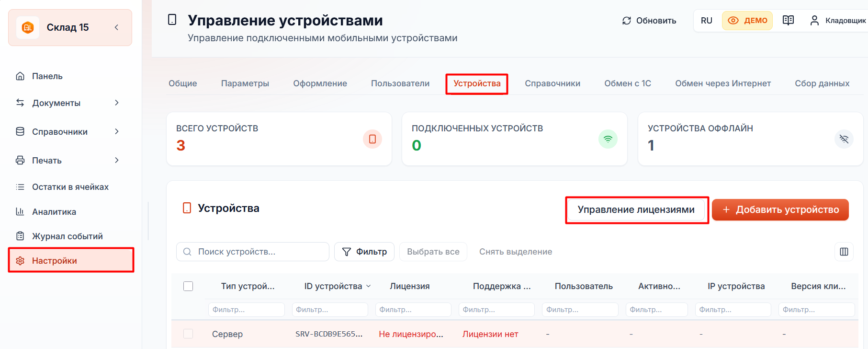The height and width of the screenshot is (349, 868).
Task: Expand the sidebar Справочники chevron
Action: 117,131
